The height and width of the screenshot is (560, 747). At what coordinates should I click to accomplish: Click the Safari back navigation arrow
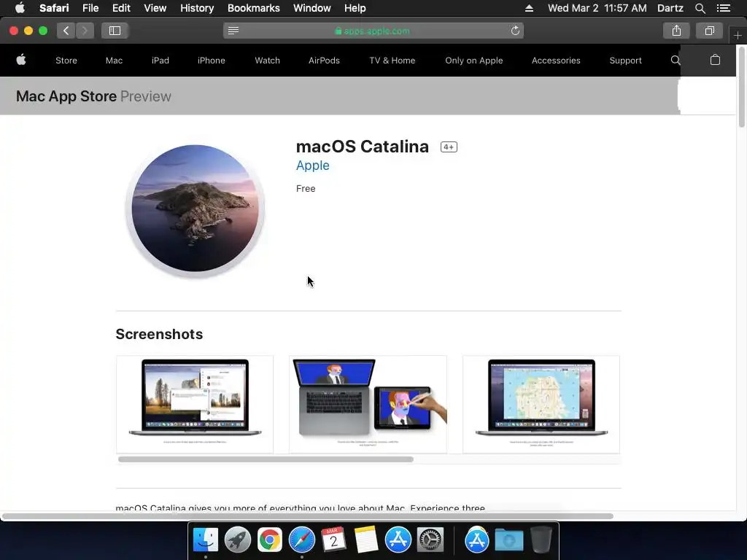click(x=66, y=31)
